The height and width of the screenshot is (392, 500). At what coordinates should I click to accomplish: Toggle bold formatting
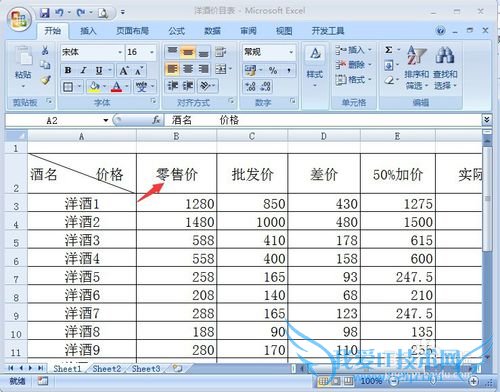(68, 70)
